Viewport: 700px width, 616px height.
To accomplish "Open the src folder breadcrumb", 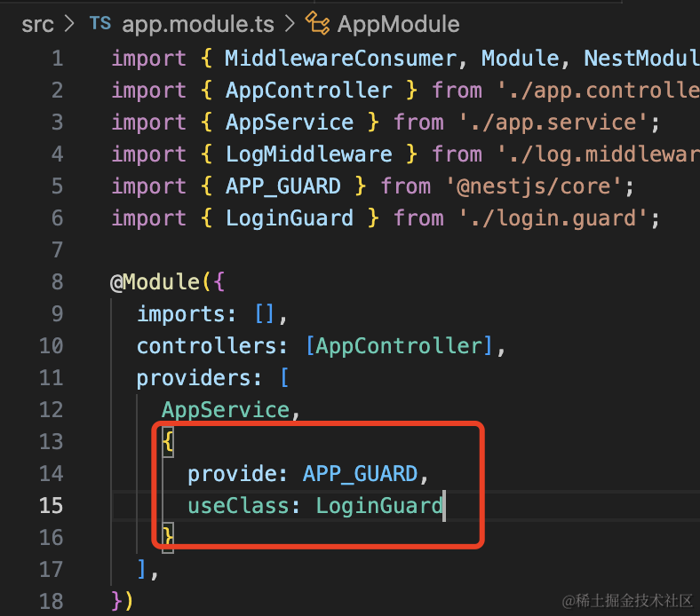I will click(x=37, y=24).
